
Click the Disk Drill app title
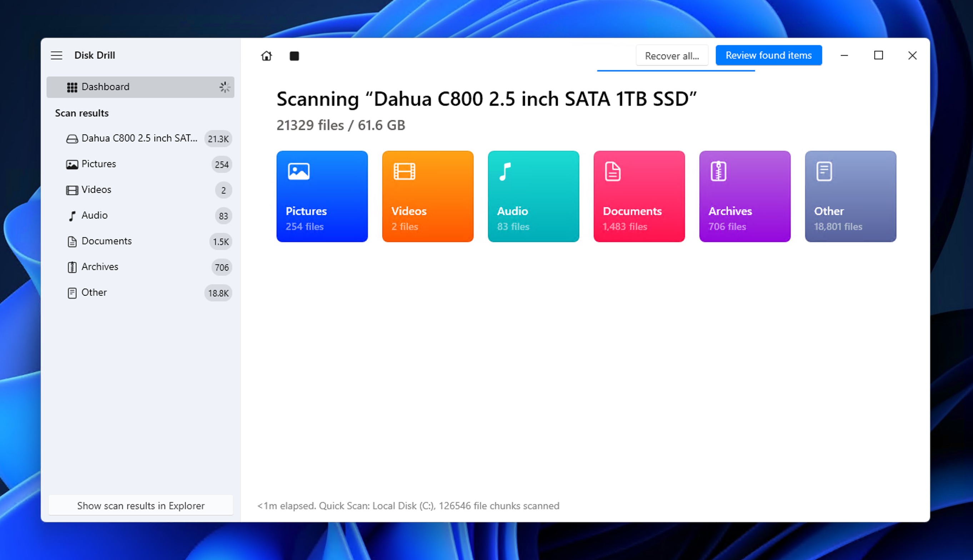click(95, 55)
